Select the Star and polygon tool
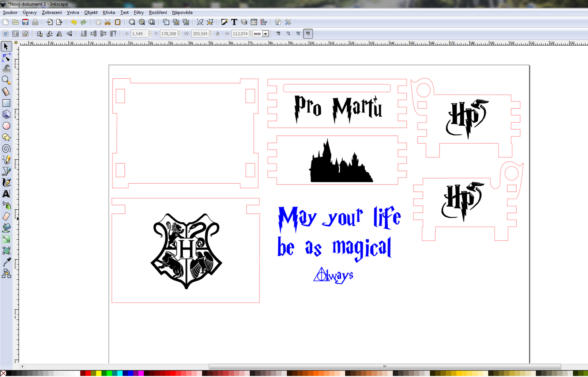The height and width of the screenshot is (377, 588). point(6,137)
